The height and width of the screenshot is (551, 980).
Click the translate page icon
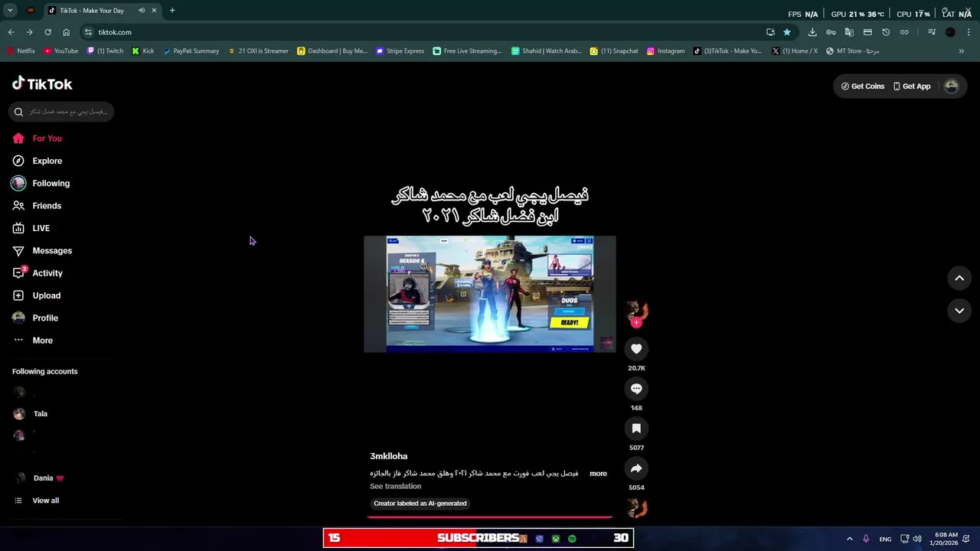coord(849,32)
